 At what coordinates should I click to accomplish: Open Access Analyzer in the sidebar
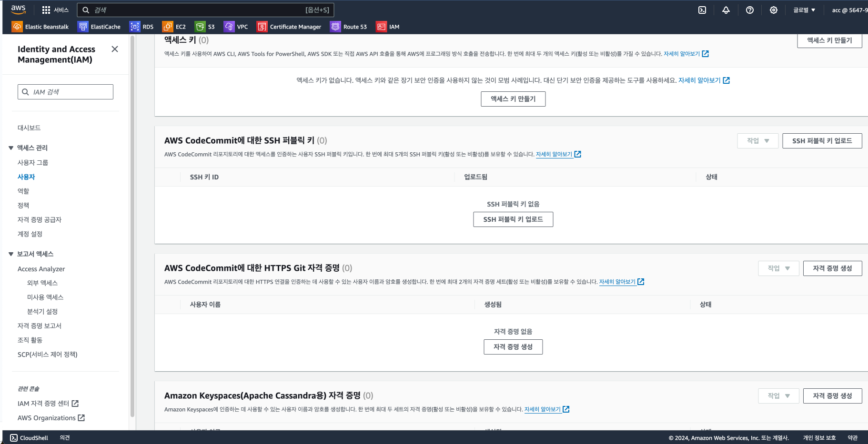[41, 269]
